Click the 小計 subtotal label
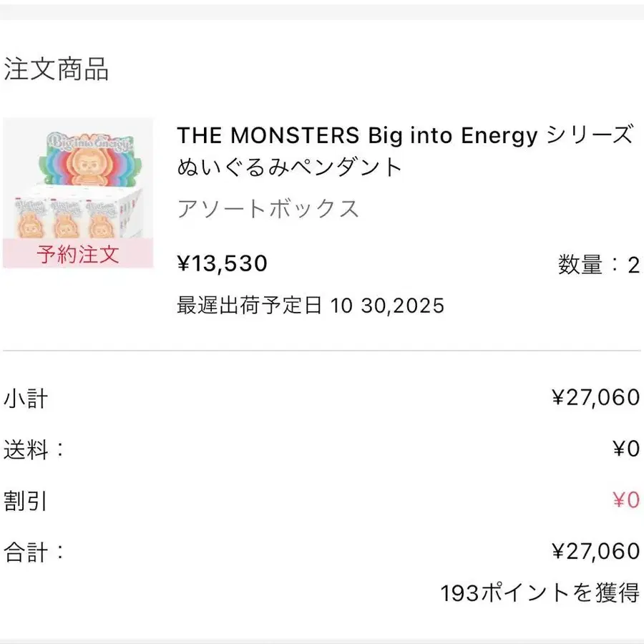 pos(26,399)
